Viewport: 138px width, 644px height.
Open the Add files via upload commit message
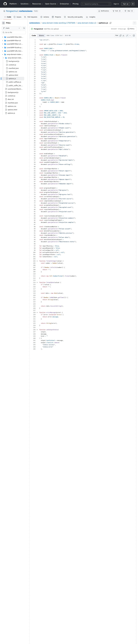51,29
